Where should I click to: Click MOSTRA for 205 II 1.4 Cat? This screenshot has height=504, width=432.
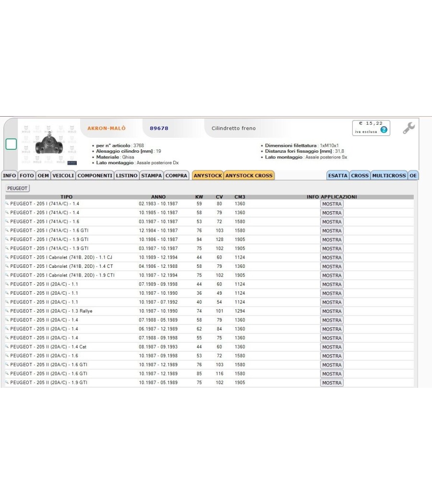[332, 347]
